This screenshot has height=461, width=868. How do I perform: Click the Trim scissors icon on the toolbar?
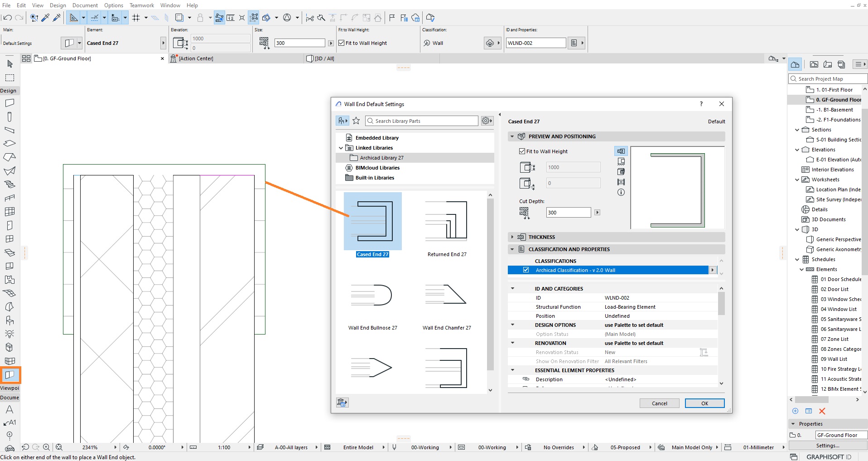point(310,18)
